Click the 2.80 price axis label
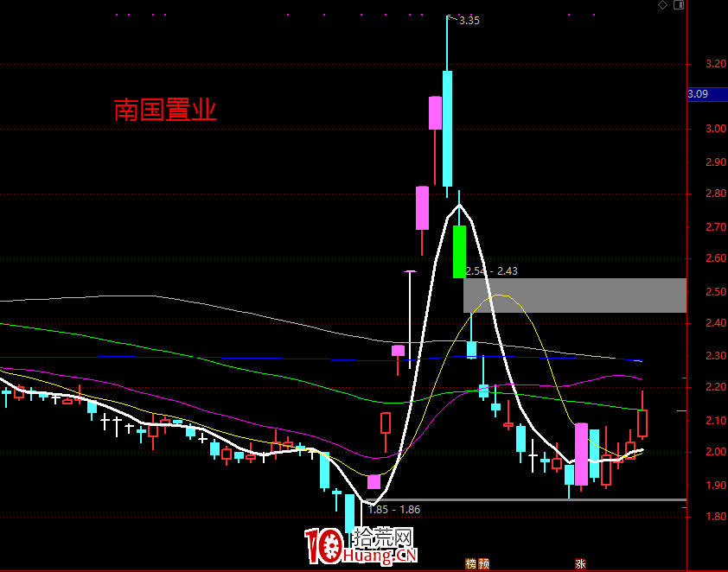 [716, 194]
